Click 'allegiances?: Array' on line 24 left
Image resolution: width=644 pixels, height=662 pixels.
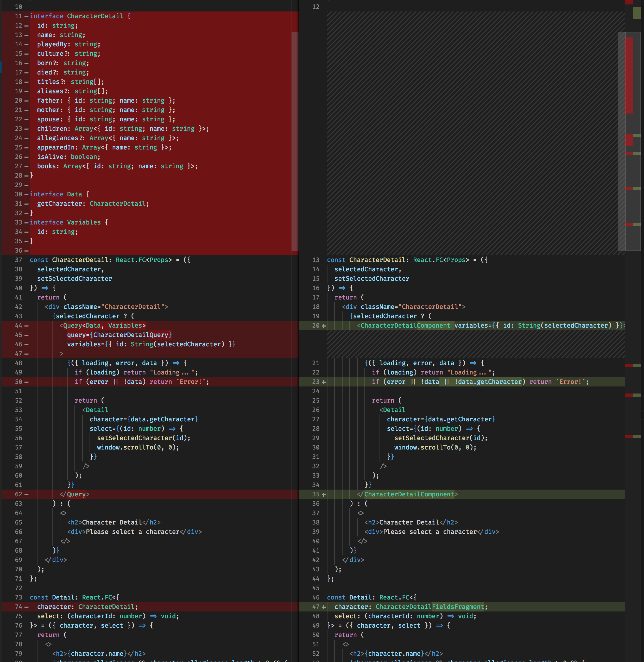(x=72, y=138)
